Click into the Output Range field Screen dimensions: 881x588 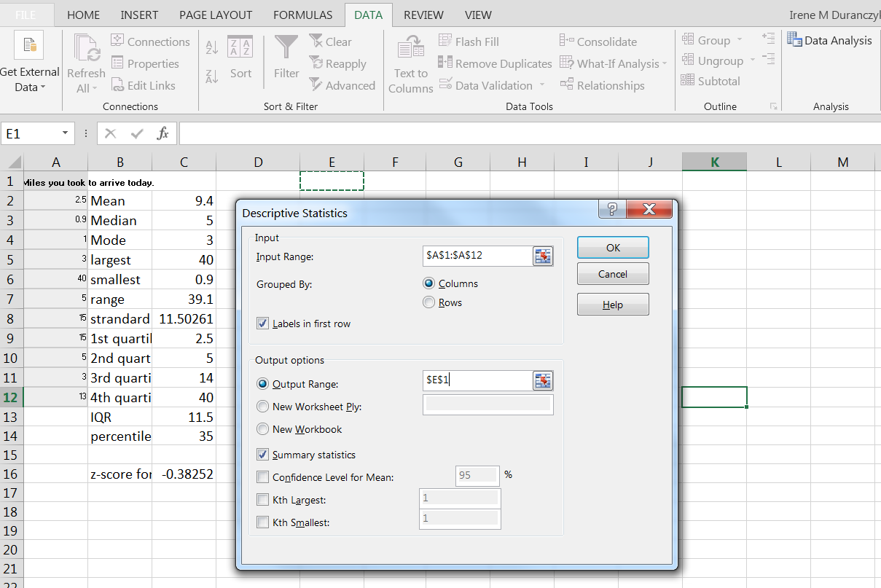tap(477, 380)
